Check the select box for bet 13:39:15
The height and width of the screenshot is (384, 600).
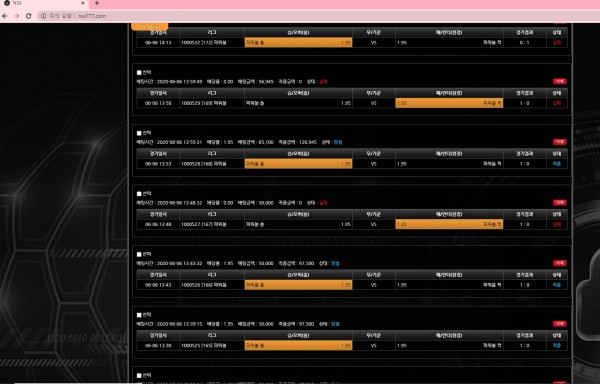[x=139, y=315]
